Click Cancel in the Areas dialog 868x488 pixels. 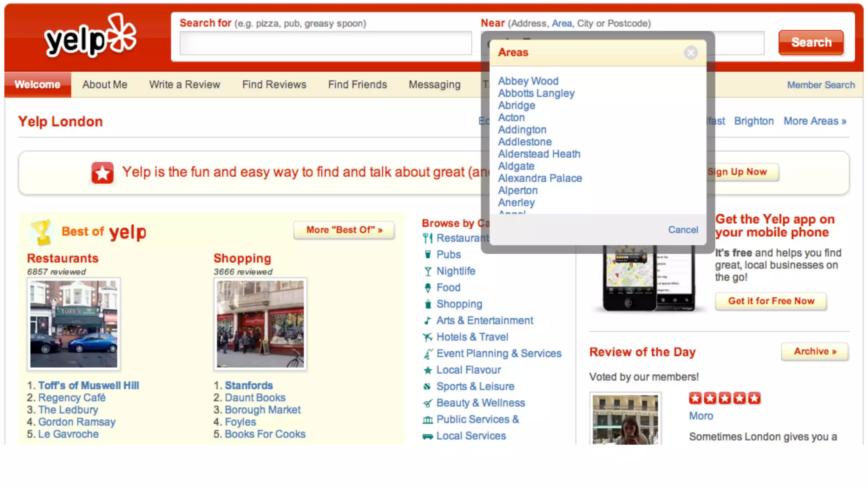pyautogui.click(x=683, y=230)
